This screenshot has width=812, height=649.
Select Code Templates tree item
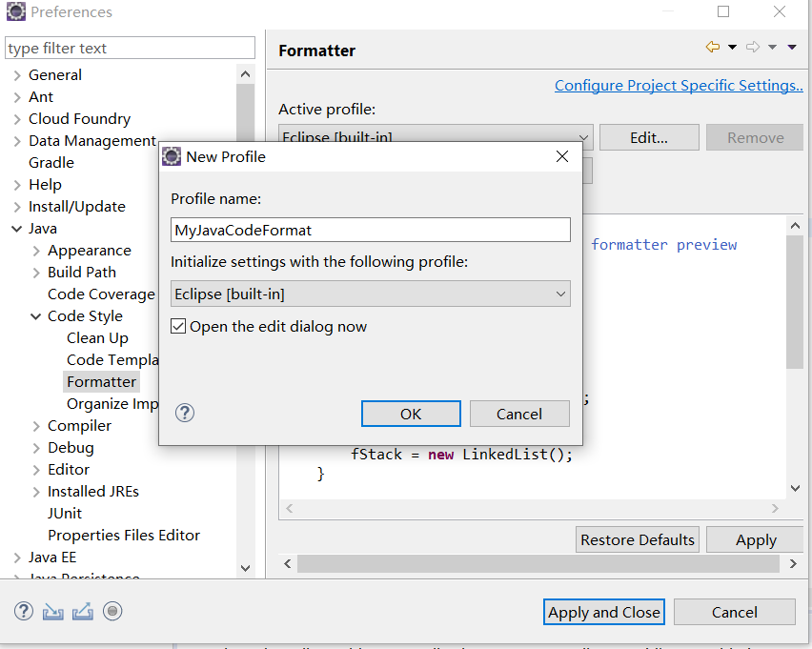[x=112, y=360]
